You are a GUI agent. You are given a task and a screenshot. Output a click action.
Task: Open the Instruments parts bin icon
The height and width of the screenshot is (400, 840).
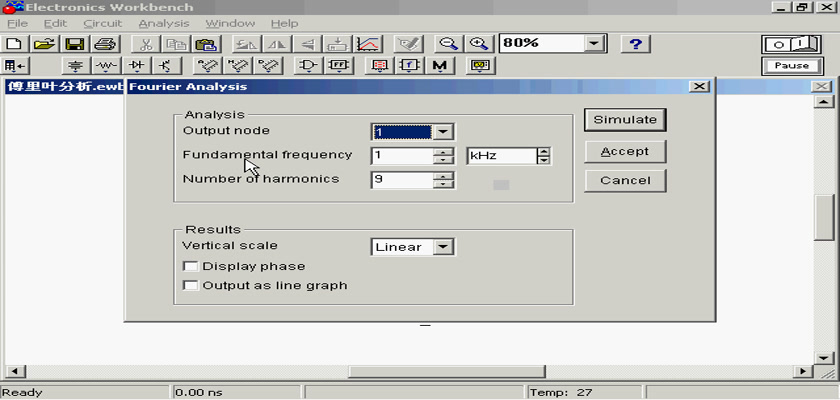click(x=480, y=66)
